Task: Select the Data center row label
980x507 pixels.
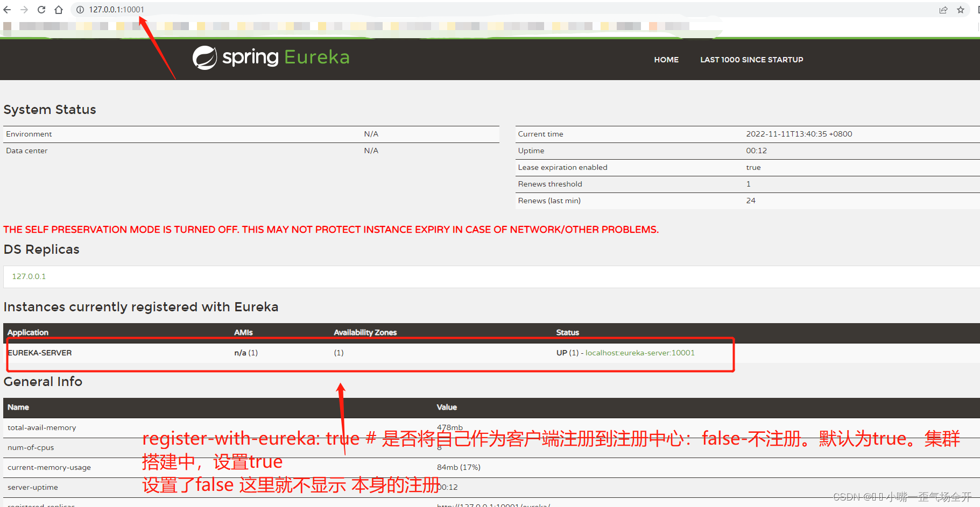Action: click(27, 151)
